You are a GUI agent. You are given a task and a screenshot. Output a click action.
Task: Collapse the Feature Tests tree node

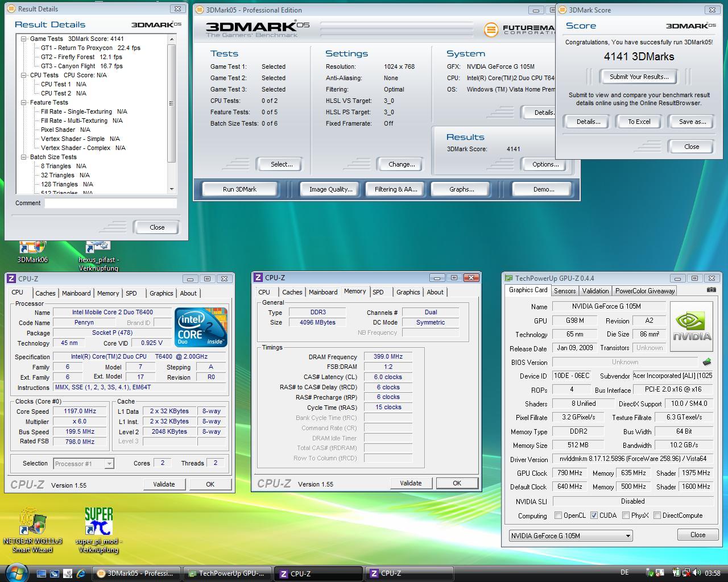(24, 102)
